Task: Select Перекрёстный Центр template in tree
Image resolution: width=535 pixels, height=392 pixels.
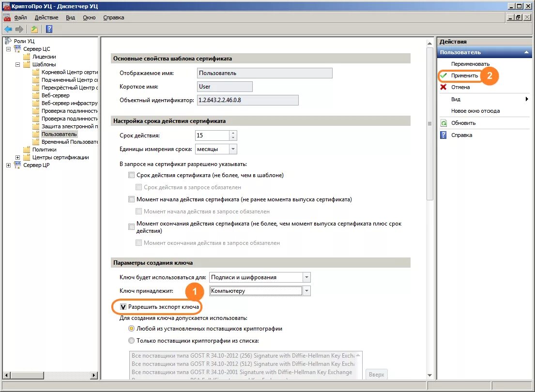Action: coord(70,88)
